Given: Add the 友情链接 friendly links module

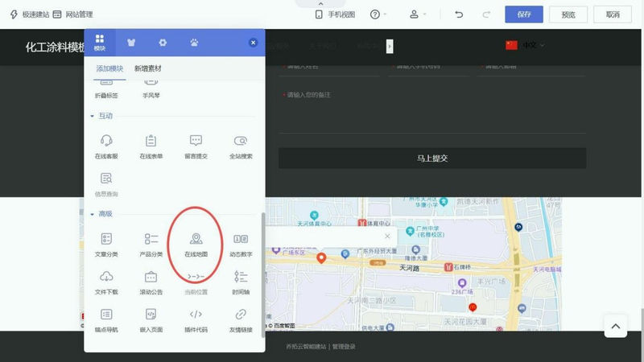Looking at the screenshot, I should click(241, 319).
